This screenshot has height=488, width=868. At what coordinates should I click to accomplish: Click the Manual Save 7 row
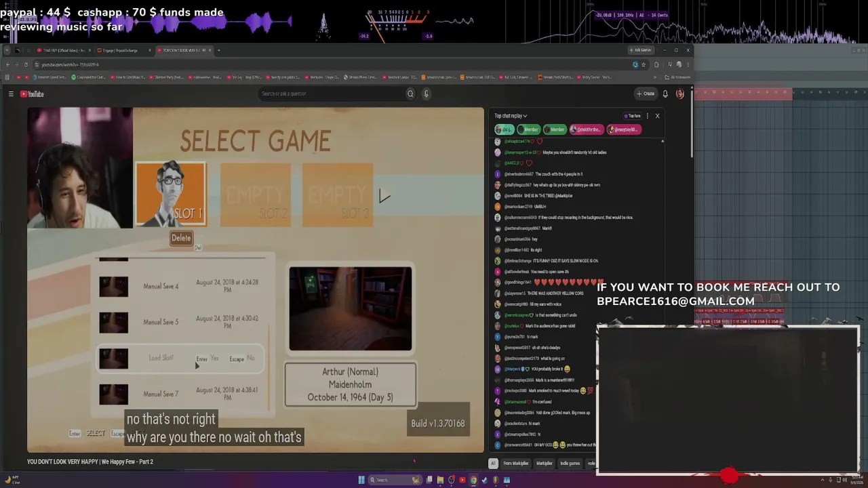point(182,394)
